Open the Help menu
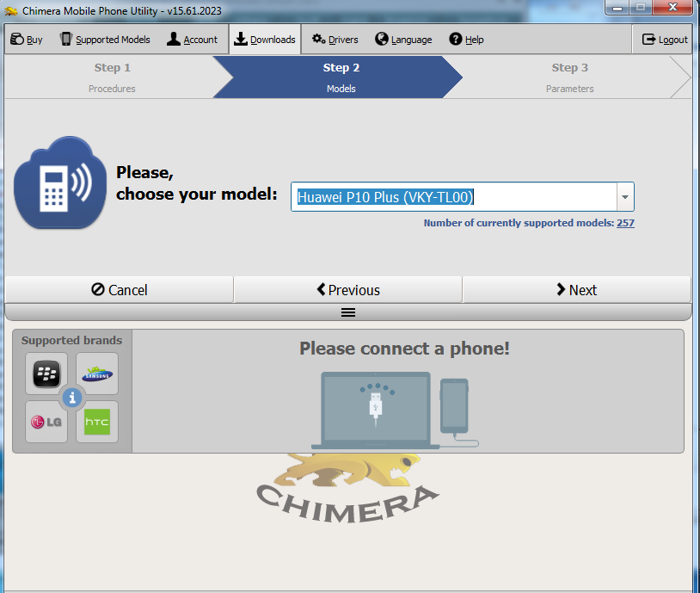This screenshot has height=593, width=700. (466, 40)
